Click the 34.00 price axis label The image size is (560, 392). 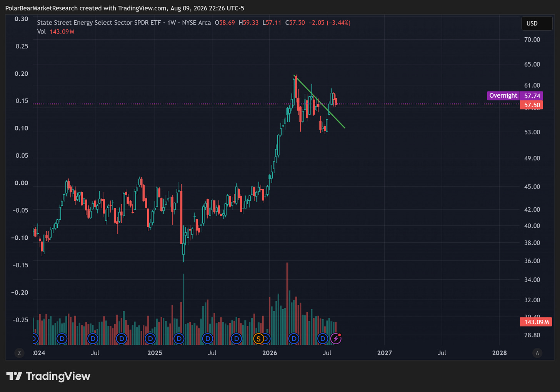pos(532,280)
